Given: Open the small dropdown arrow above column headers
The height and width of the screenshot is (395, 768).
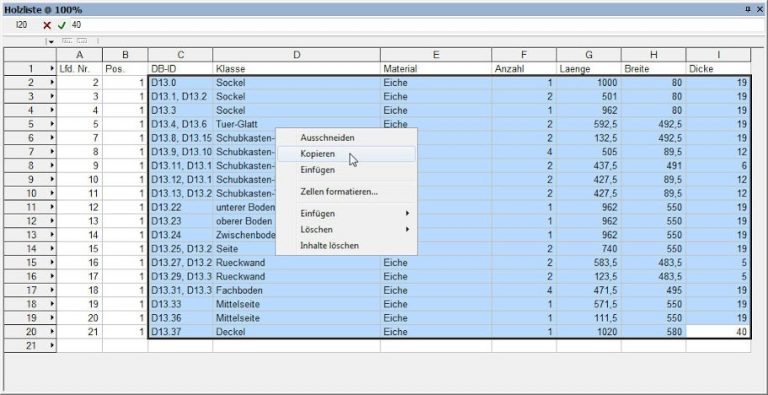Looking at the screenshot, I should coord(51,42).
